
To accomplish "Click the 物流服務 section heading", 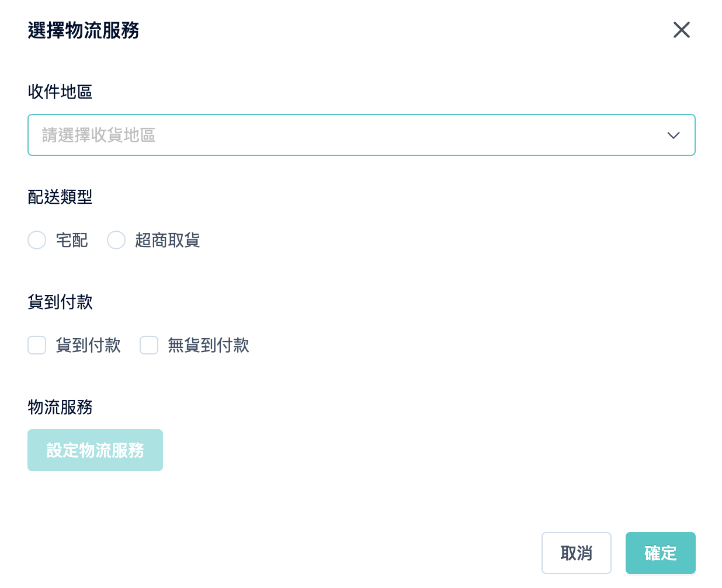I will coord(60,407).
